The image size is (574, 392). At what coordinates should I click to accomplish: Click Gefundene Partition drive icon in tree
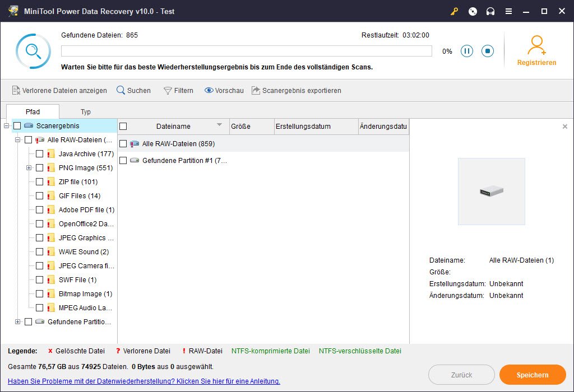(40, 321)
